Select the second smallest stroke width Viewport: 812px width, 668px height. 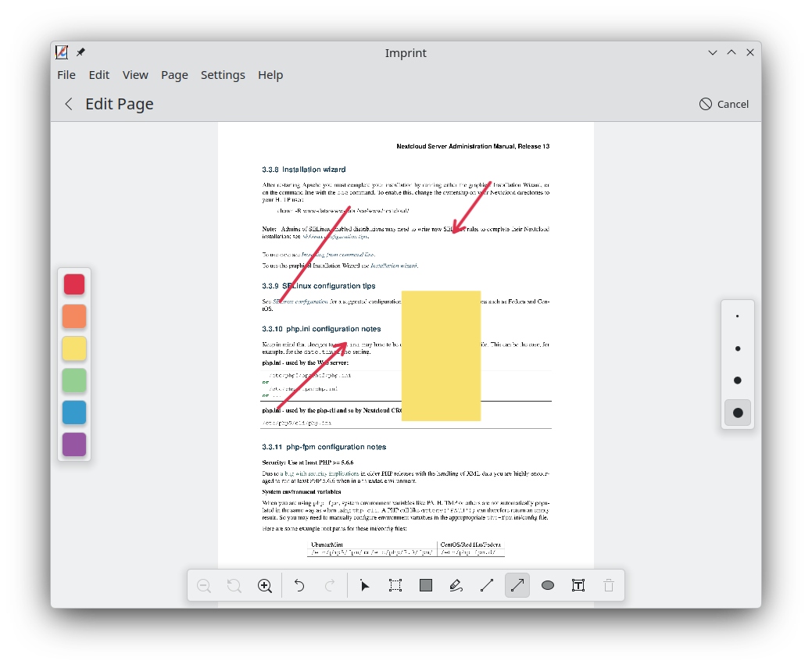(738, 348)
